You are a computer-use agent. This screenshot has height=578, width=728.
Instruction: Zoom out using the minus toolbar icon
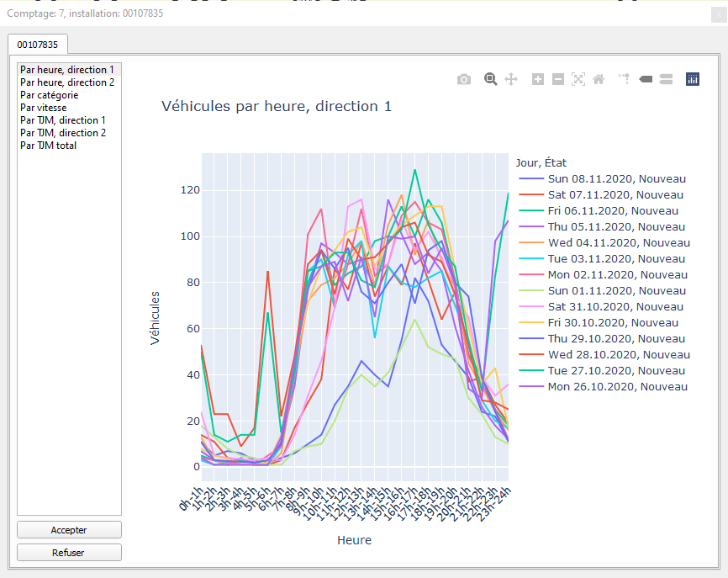[557, 78]
